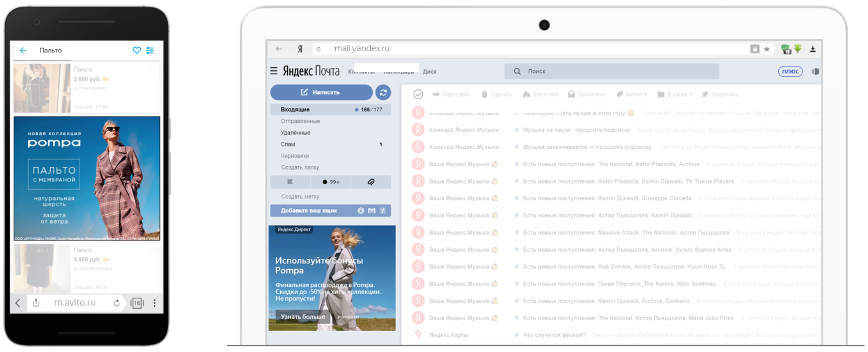Click Добавьте ваш ящик button
The width and height of the screenshot is (868, 352).
(331, 211)
